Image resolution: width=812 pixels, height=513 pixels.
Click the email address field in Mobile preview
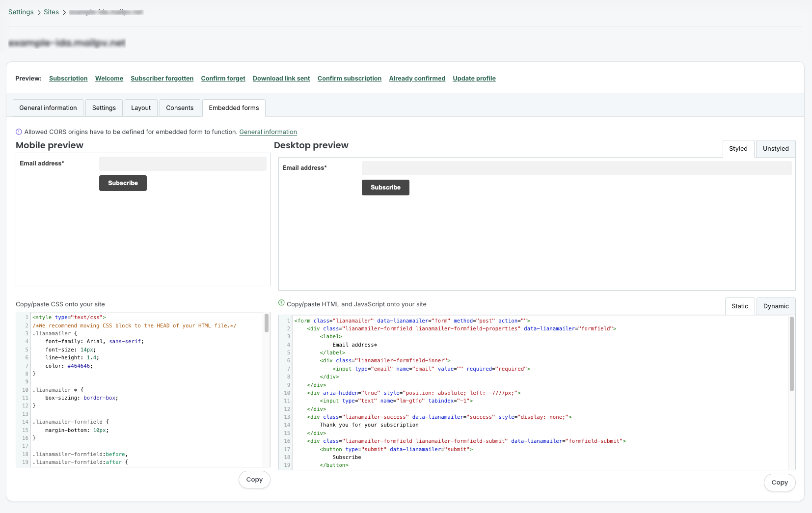point(183,164)
